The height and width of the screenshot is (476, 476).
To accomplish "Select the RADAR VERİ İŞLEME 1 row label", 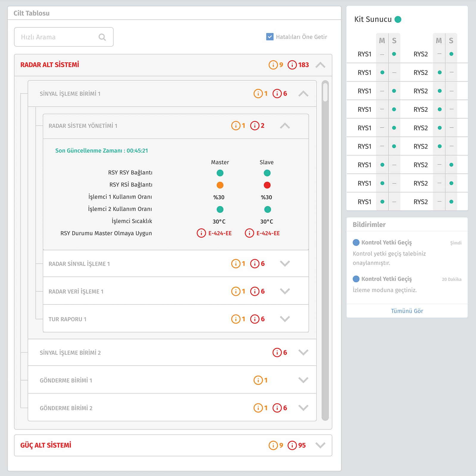I will (76, 292).
